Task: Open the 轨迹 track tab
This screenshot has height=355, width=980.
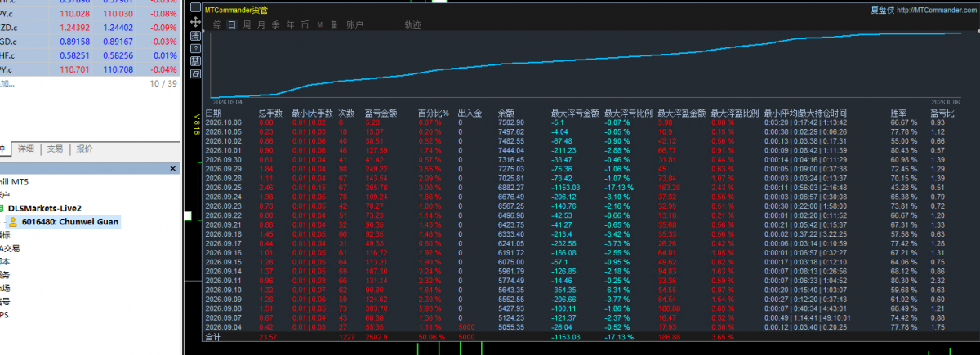Action: pos(412,25)
